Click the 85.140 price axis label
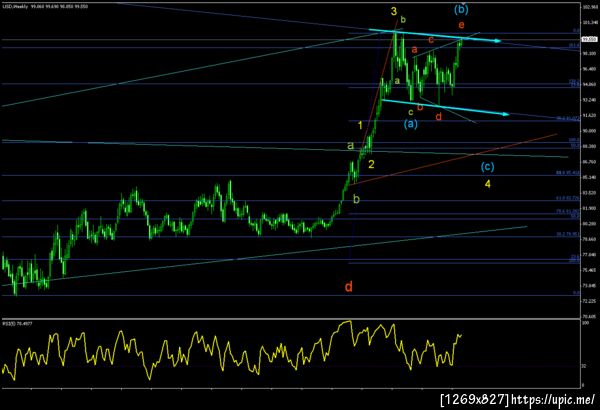Screen dimensions: 600x410 (x=589, y=177)
